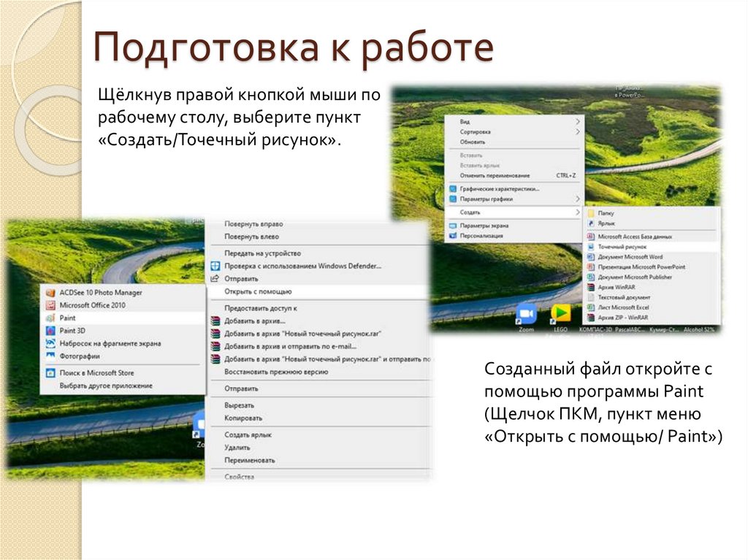748x560 pixels.
Task: Select Вырезать in the file menu
Action: 239,405
